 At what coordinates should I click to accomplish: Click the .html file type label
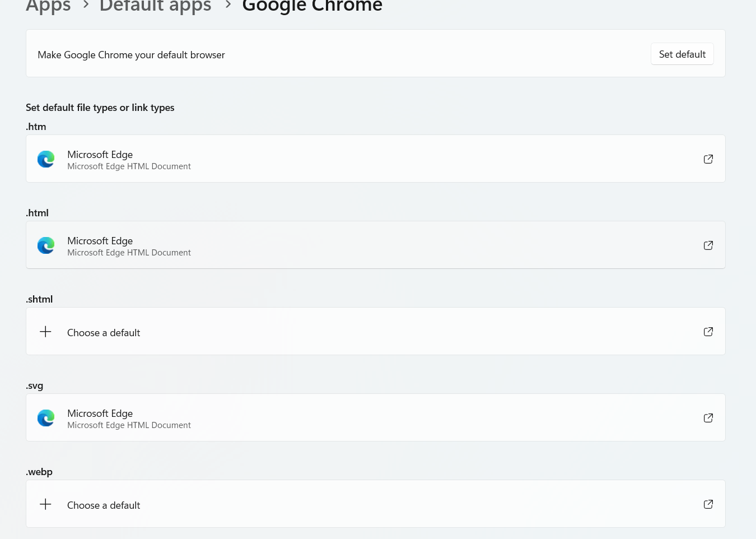point(38,213)
